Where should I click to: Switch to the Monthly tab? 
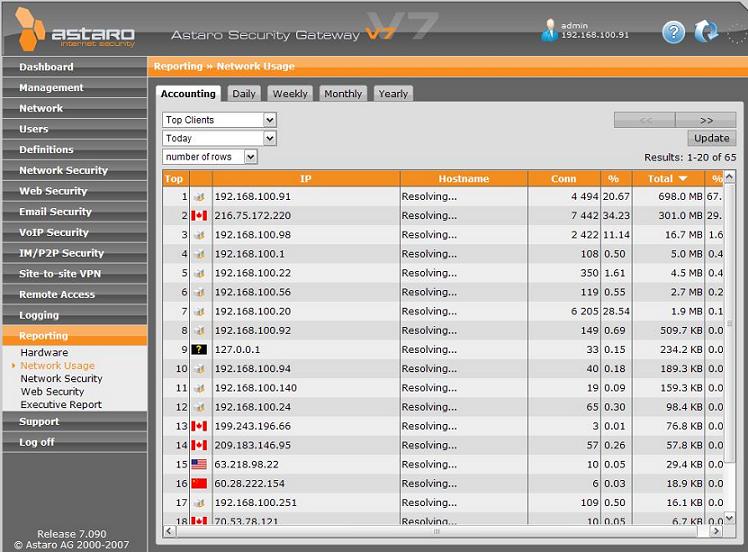pos(343,94)
